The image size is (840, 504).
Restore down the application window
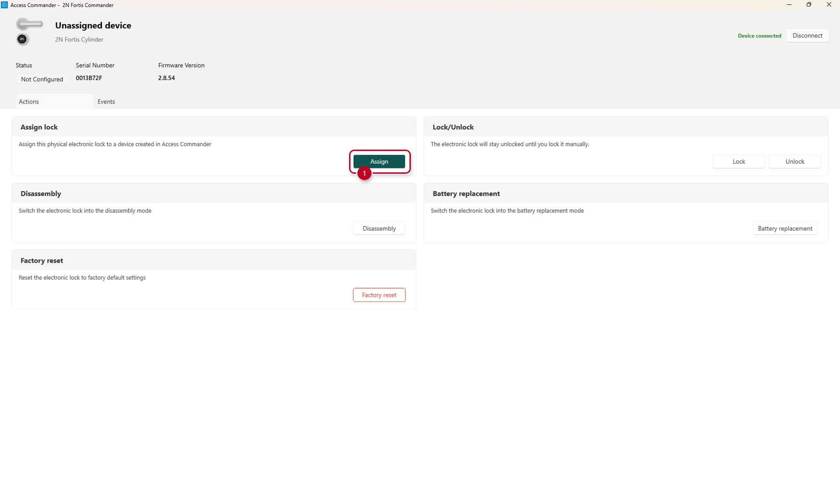pos(809,5)
